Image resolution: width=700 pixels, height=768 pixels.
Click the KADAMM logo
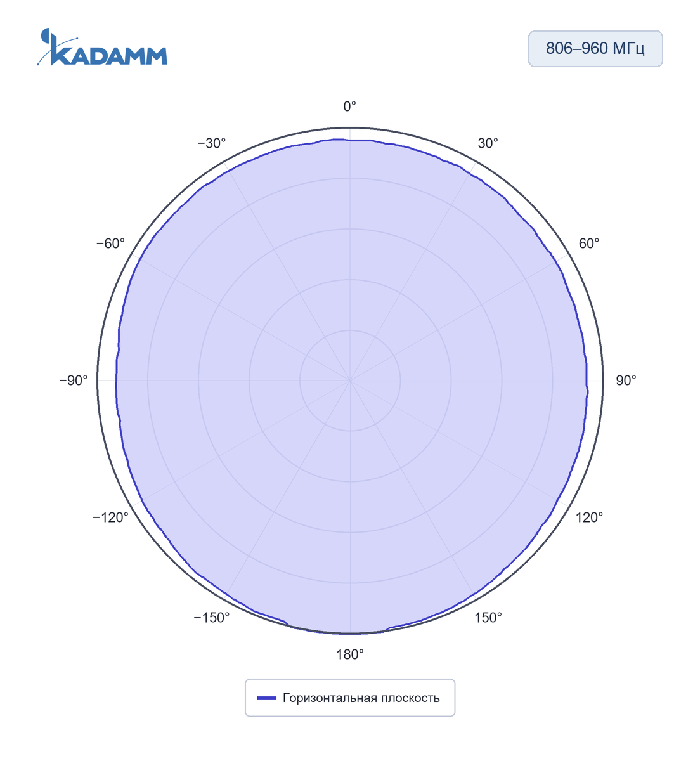(x=102, y=47)
